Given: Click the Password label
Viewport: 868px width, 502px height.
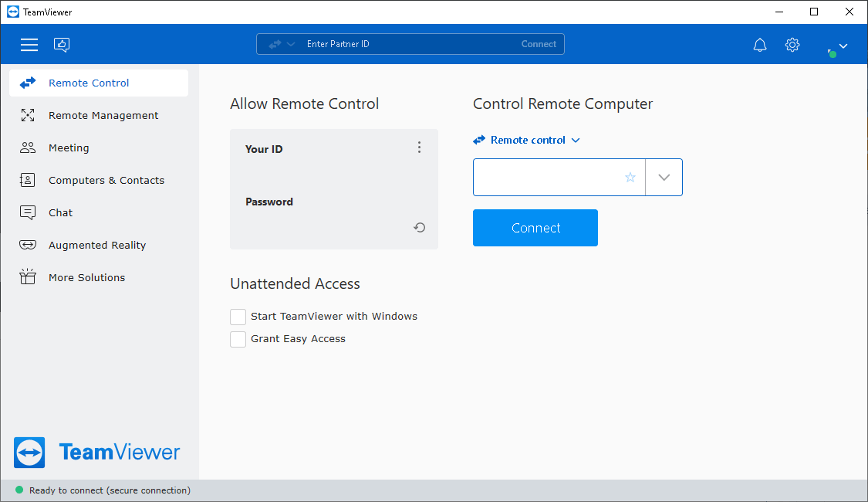Looking at the screenshot, I should pyautogui.click(x=269, y=202).
